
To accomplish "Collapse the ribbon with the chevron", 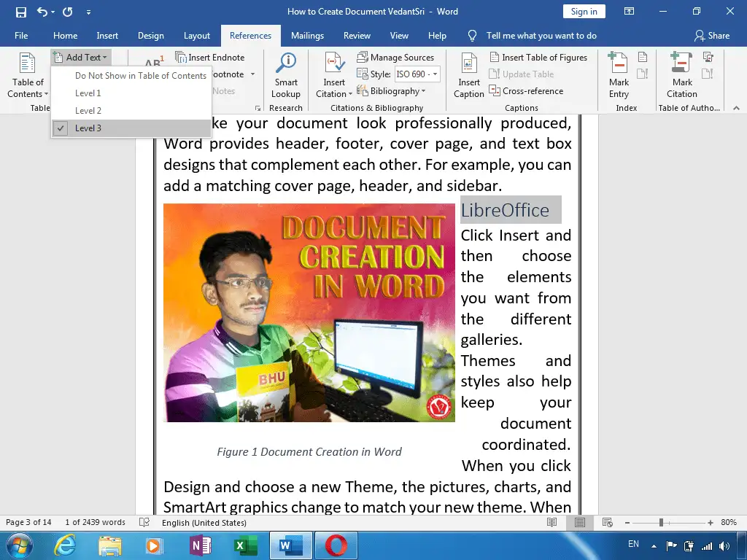I will 737,108.
